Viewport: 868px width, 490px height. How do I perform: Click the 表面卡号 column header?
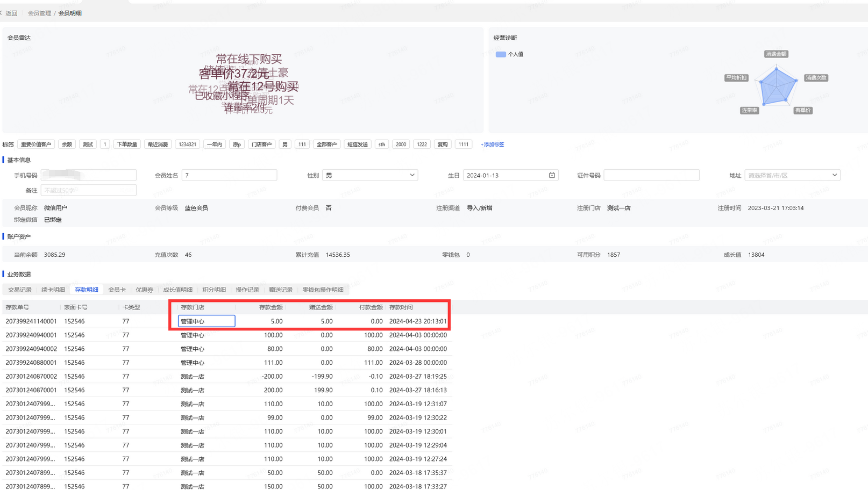tap(76, 307)
